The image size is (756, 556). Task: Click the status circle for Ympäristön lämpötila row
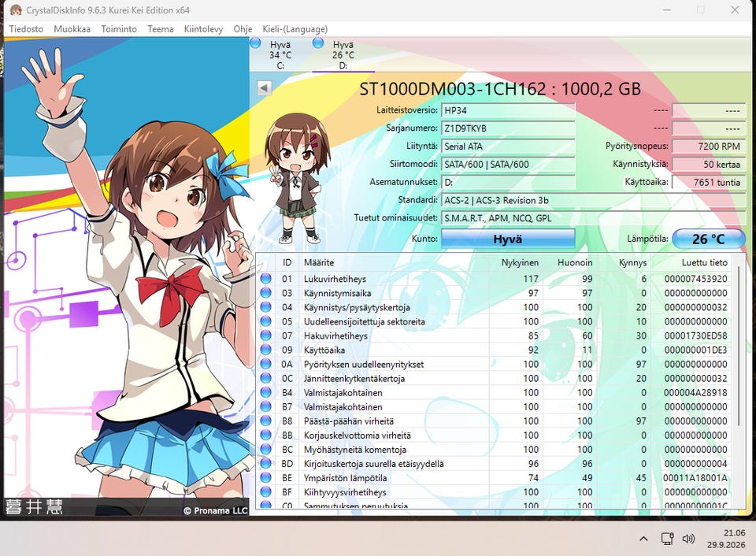[265, 478]
